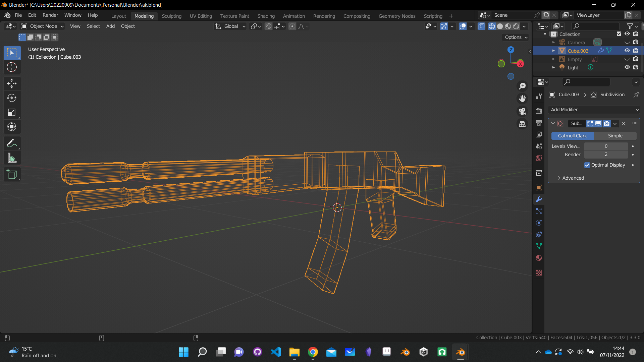Open viewport shading options dropdown arrow

pos(524,26)
